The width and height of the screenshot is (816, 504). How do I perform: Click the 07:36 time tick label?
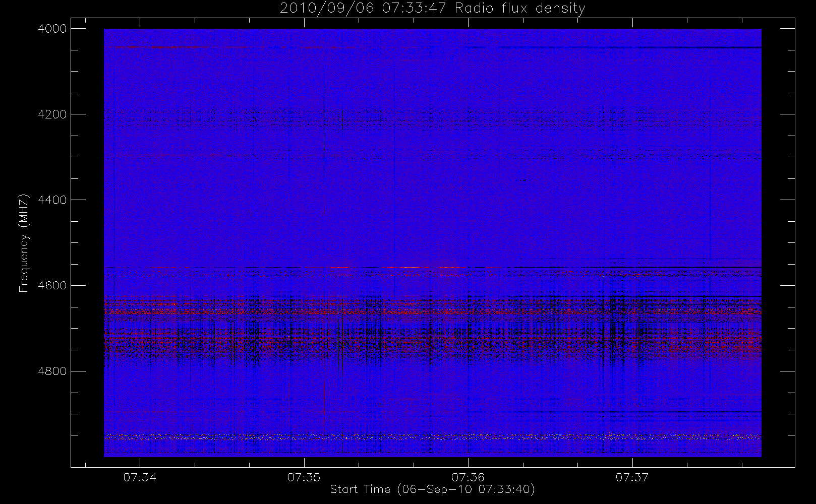(468, 477)
